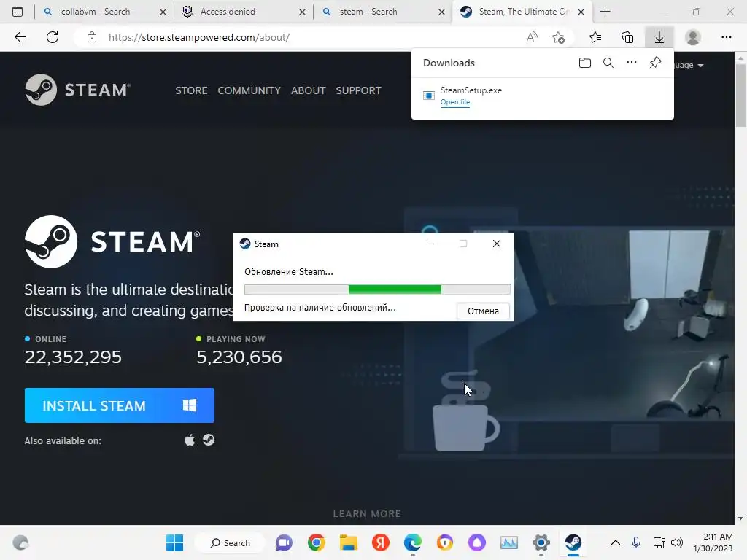Click the page vertical scrollbar thumb
Viewport: 747px width, 560px height.
740,96
